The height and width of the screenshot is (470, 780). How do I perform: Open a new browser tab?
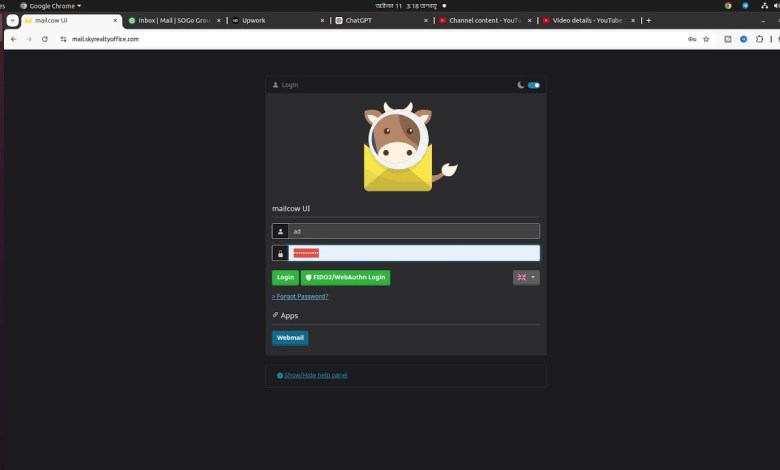(648, 20)
